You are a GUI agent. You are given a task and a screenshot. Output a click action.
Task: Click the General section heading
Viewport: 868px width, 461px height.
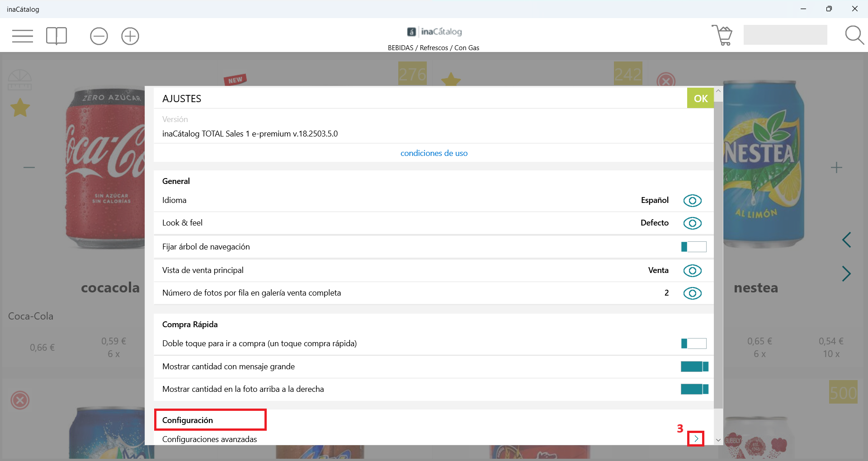point(176,181)
